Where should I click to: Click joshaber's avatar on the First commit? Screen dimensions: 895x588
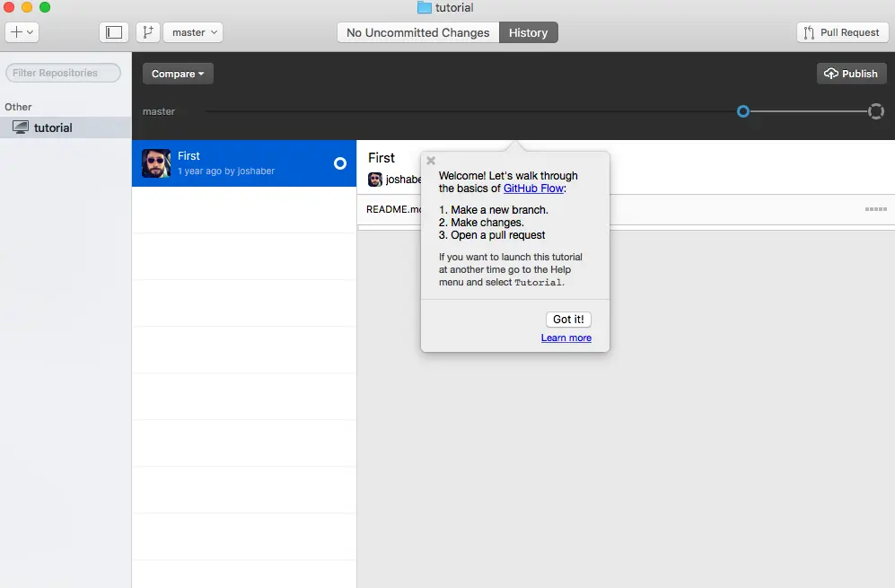[x=155, y=163]
